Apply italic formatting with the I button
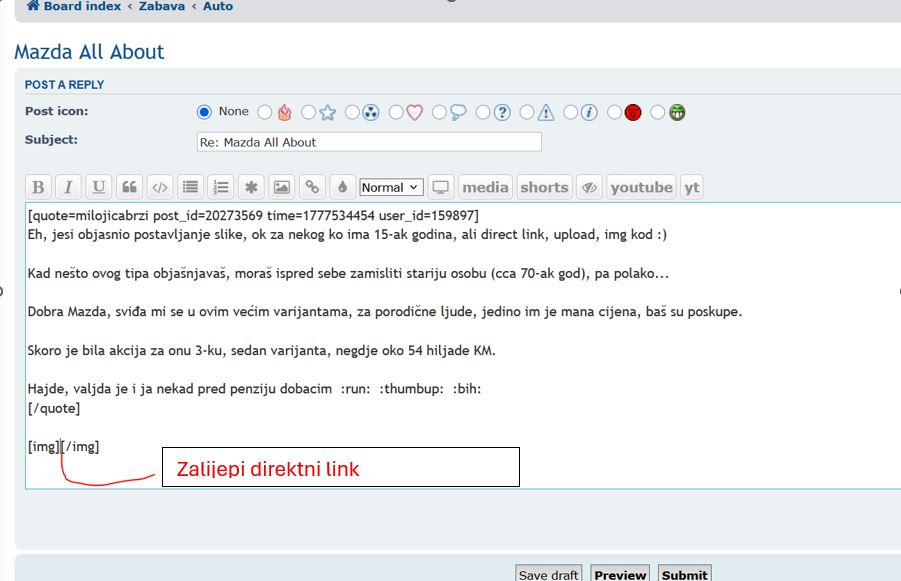Screen dimensions: 901x581 [x=68, y=187]
